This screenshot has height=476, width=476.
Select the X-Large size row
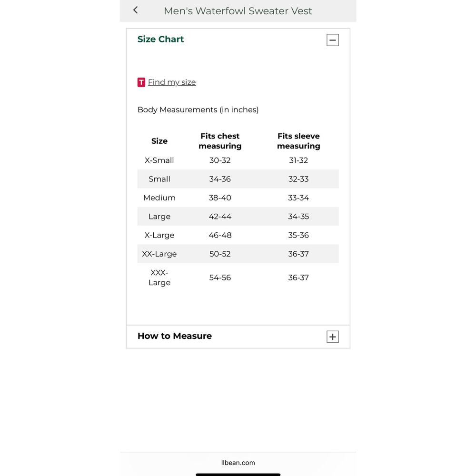238,235
